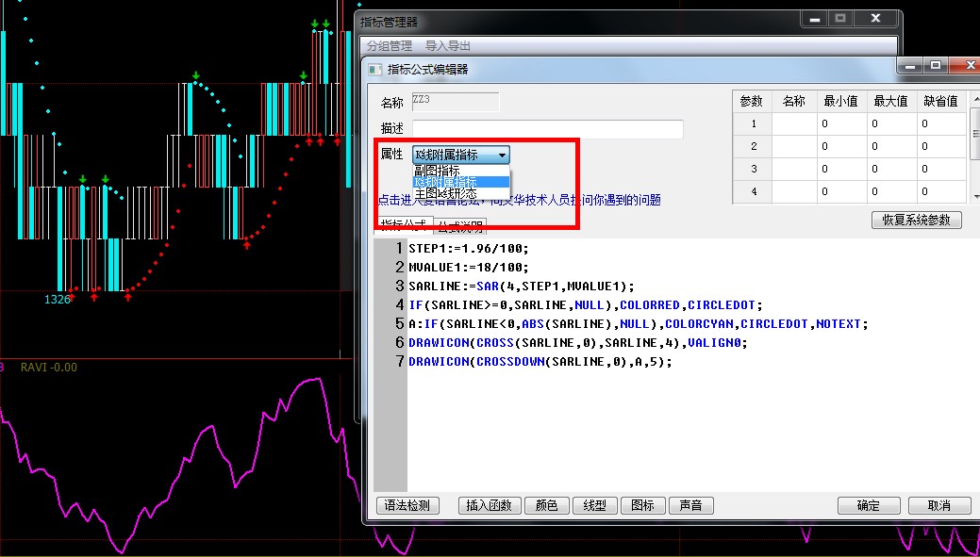The height and width of the screenshot is (557, 980).
Task: Open the 分组管理 menu
Action: point(389,45)
